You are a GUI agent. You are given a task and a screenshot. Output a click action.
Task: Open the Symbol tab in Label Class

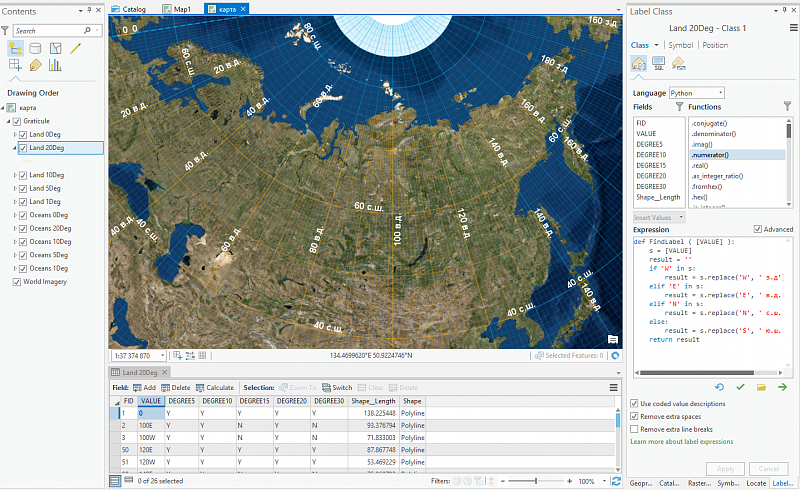pos(681,45)
